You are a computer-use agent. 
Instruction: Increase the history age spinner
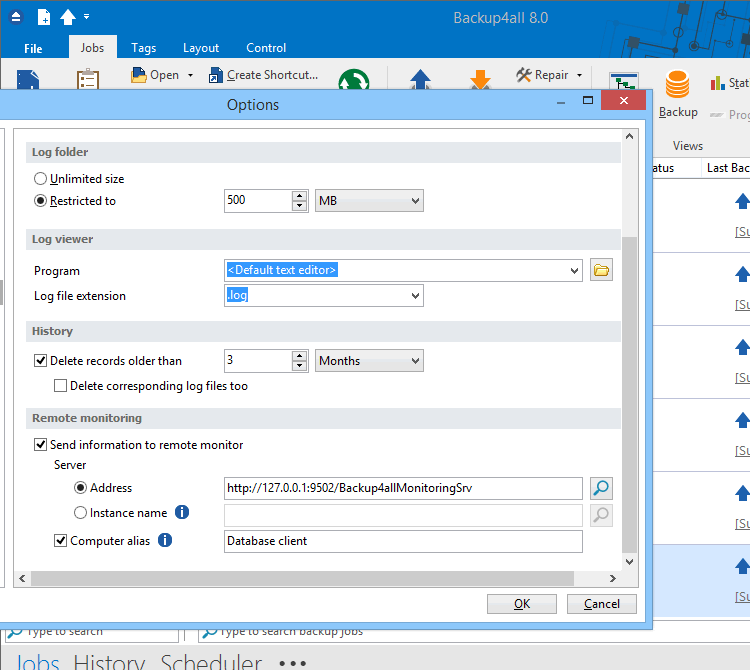(x=299, y=356)
